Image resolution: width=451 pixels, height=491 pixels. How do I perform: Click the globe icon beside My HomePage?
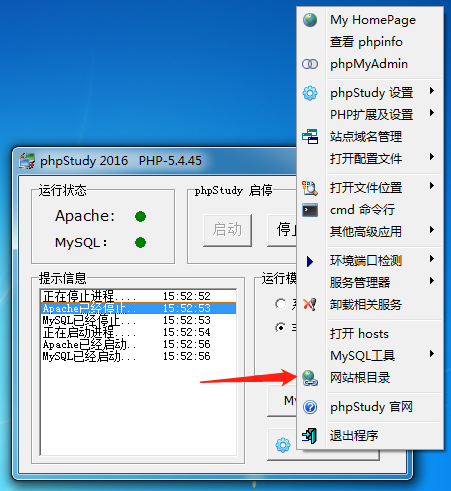310,20
